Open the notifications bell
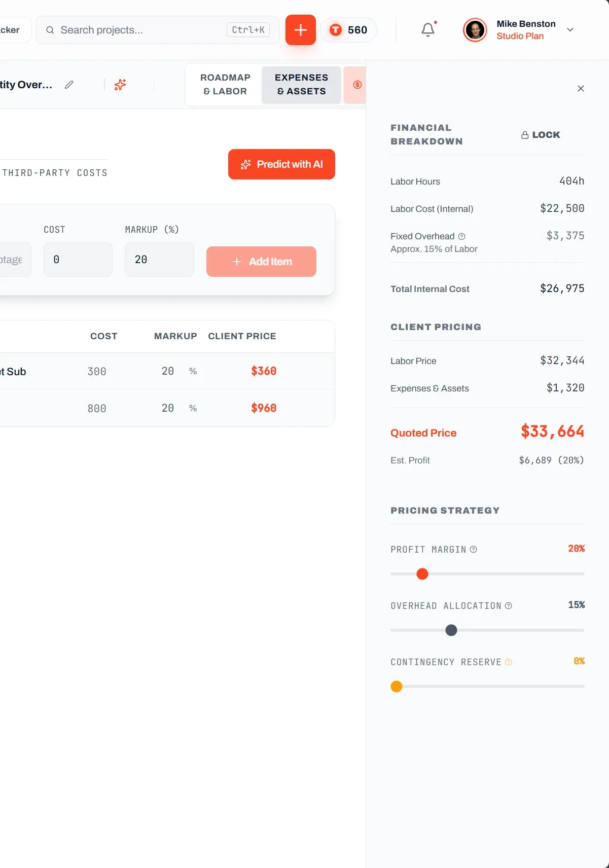The height and width of the screenshot is (868, 609). (x=428, y=30)
